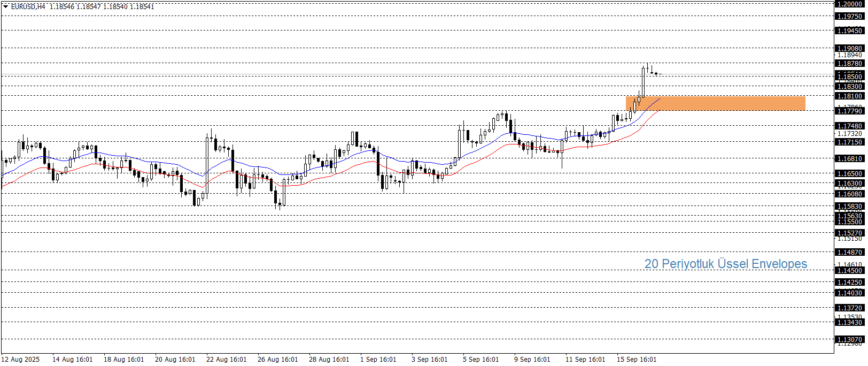Click the '11 Sep 16:01' time axis label
Viewport: 868px width, 366px height.
pyautogui.click(x=585, y=359)
